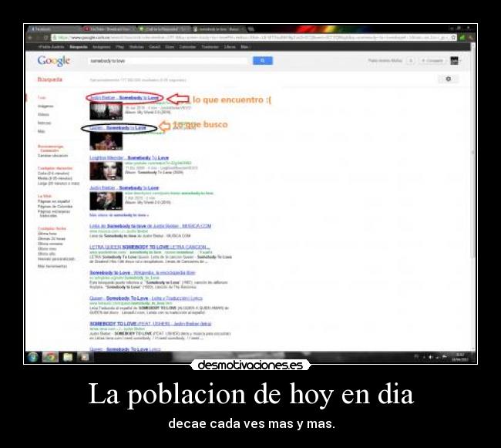Click the Compartir share button
Viewport: 501px width, 448px height.
[x=432, y=60]
